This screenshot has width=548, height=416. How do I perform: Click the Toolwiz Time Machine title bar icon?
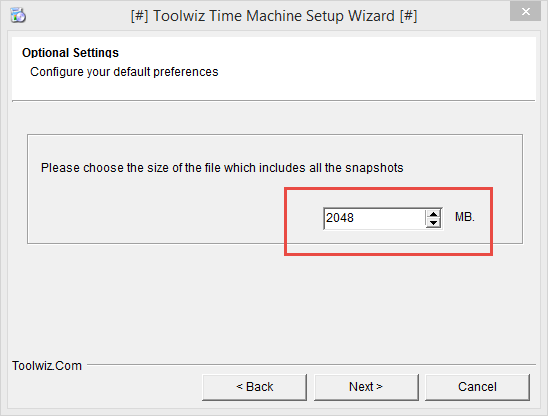click(x=18, y=16)
